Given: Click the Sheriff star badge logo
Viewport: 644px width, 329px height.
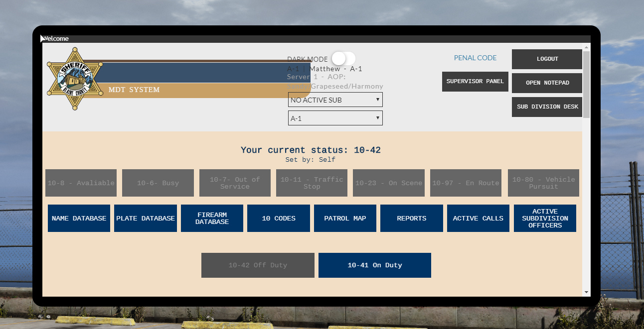Looking at the screenshot, I should (75, 79).
